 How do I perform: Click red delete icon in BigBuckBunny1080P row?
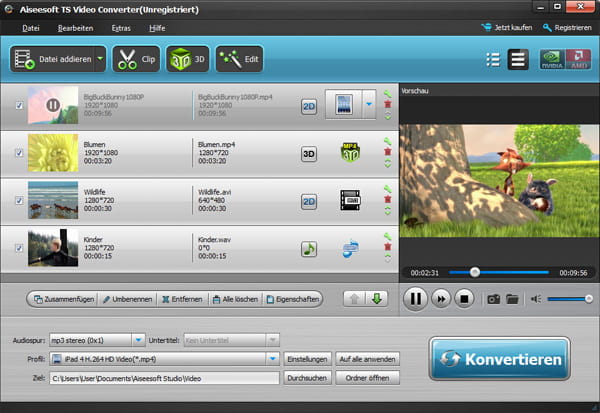pos(388,104)
